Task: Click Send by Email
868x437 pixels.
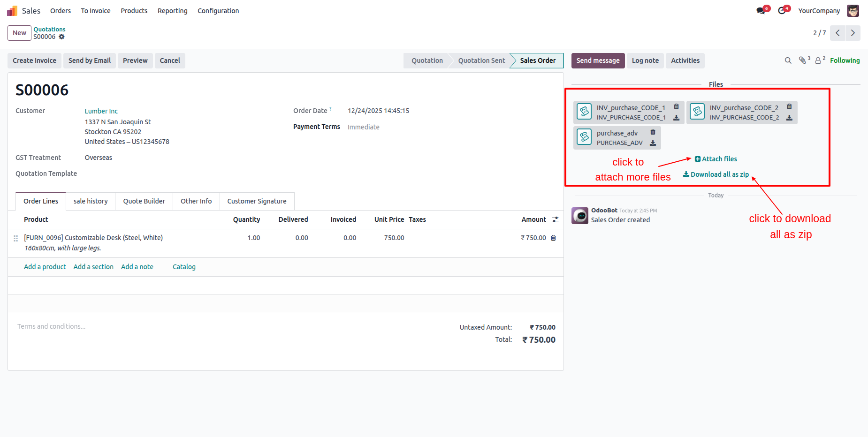Action: click(x=90, y=60)
